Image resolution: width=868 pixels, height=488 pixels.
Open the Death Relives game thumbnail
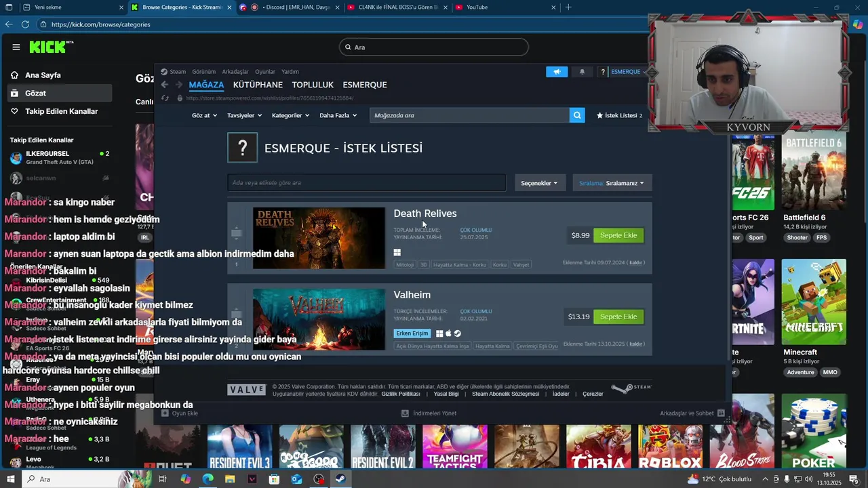click(x=319, y=238)
